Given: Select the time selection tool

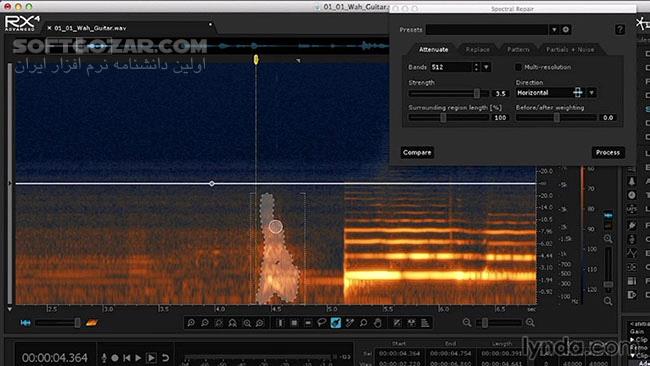Looking at the screenshot, I should click(281, 322).
